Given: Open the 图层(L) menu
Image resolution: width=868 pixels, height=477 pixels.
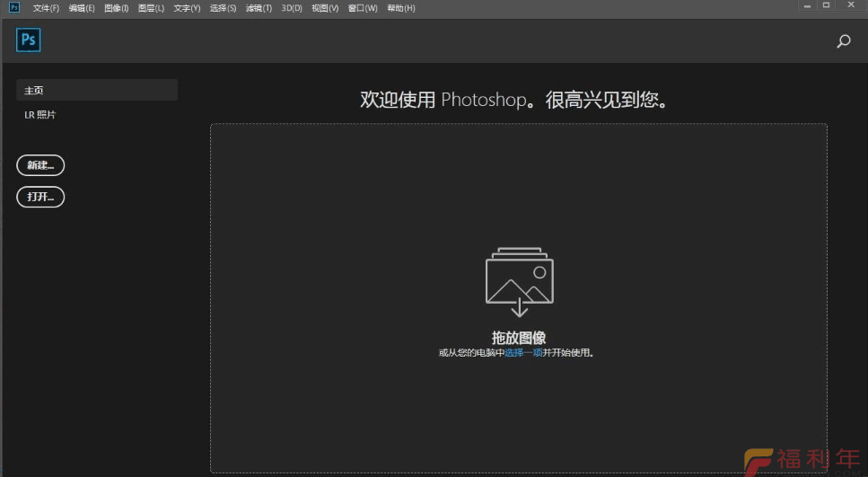Looking at the screenshot, I should (x=152, y=8).
